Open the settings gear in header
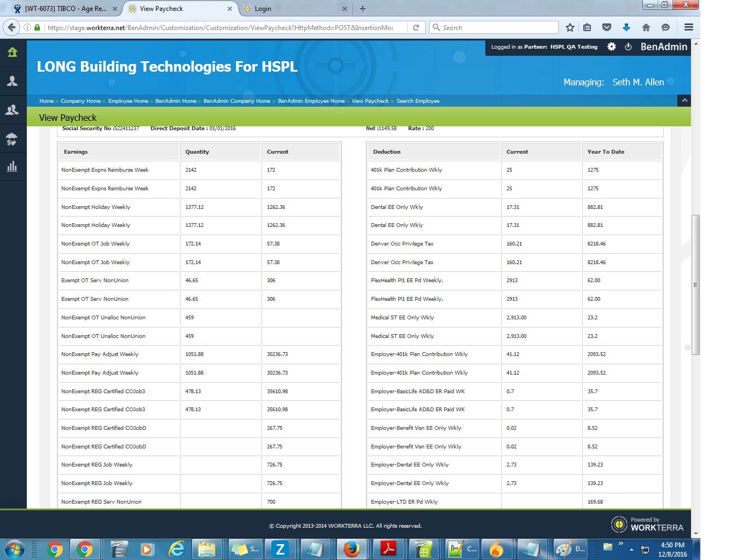Screen dimensions: 743x560 tap(612, 47)
